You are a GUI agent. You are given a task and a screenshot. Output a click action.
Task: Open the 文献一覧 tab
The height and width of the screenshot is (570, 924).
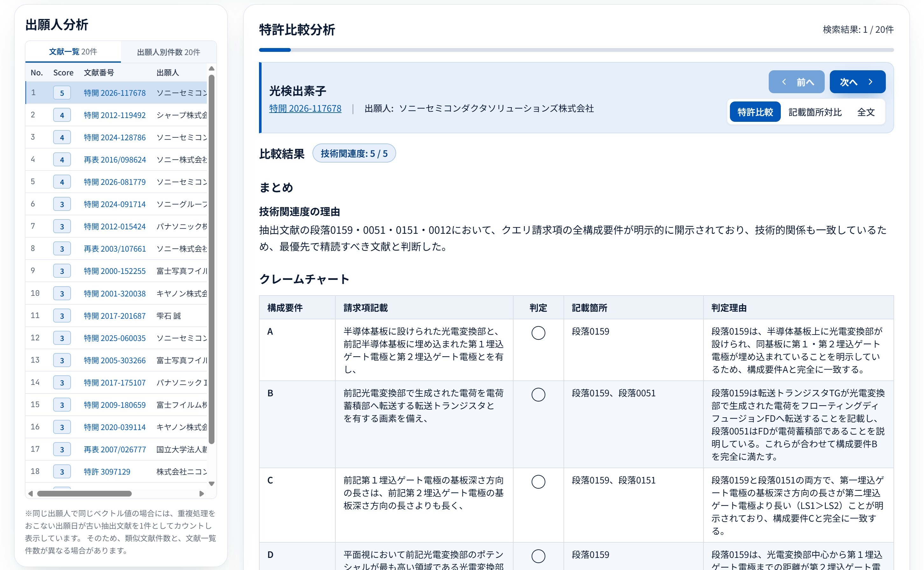click(x=73, y=52)
